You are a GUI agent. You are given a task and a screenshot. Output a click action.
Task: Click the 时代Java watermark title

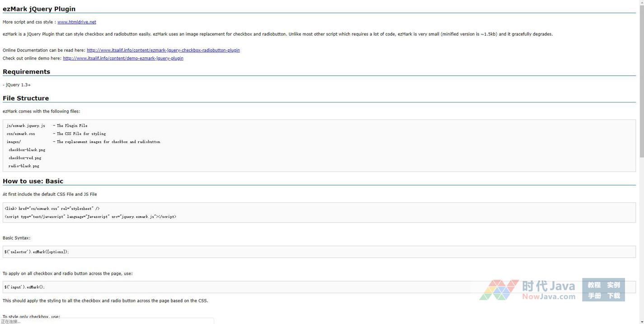tap(548, 286)
